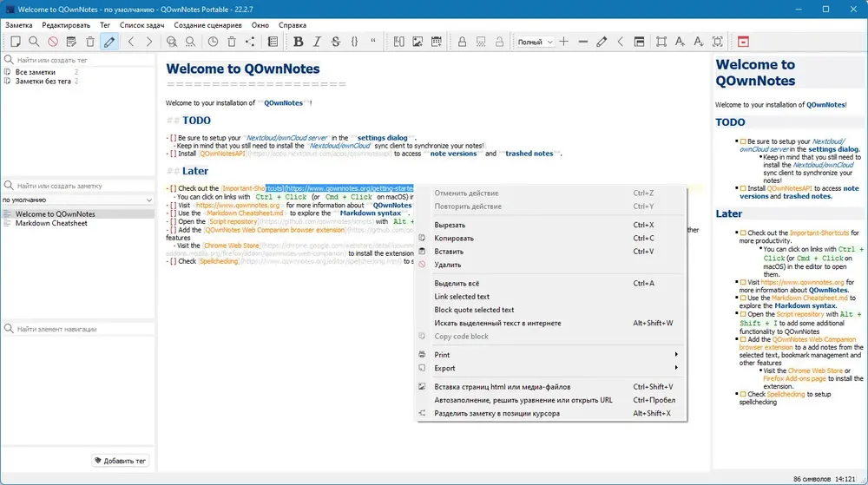Apply bold formatting with the B icon
The width and height of the screenshot is (868, 485).
coord(298,42)
